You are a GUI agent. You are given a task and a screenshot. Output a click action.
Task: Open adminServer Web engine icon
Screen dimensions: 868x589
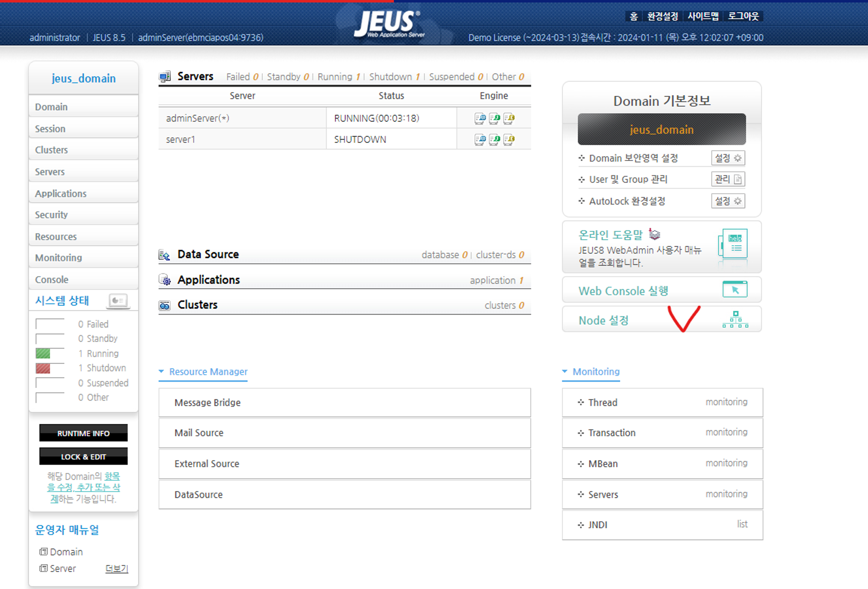pos(480,118)
